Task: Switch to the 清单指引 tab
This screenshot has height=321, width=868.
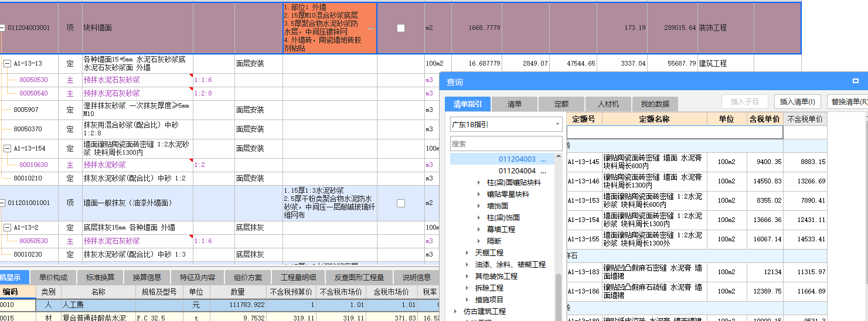Action: (x=468, y=104)
